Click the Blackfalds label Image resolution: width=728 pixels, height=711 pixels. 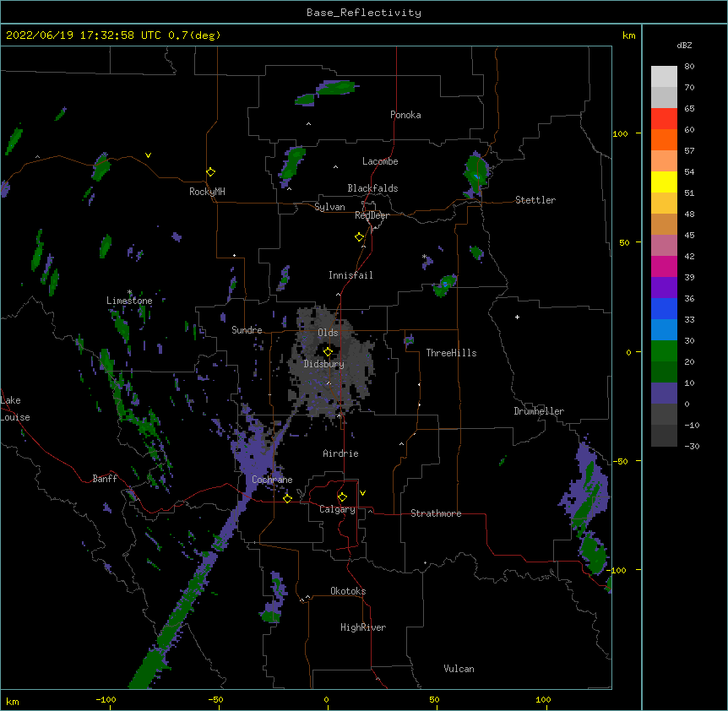[x=372, y=188]
